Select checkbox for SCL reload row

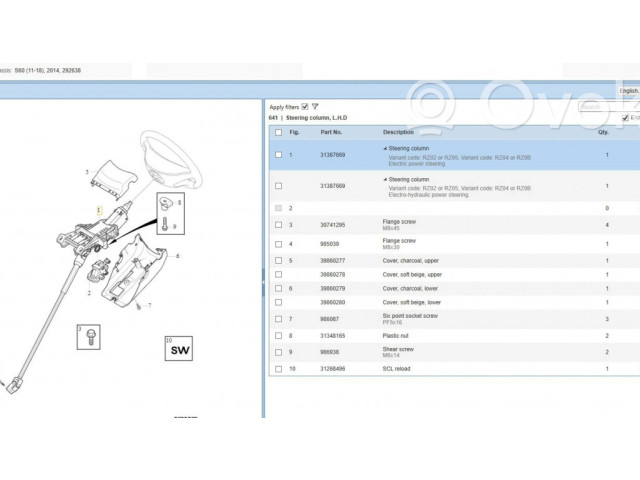click(278, 369)
